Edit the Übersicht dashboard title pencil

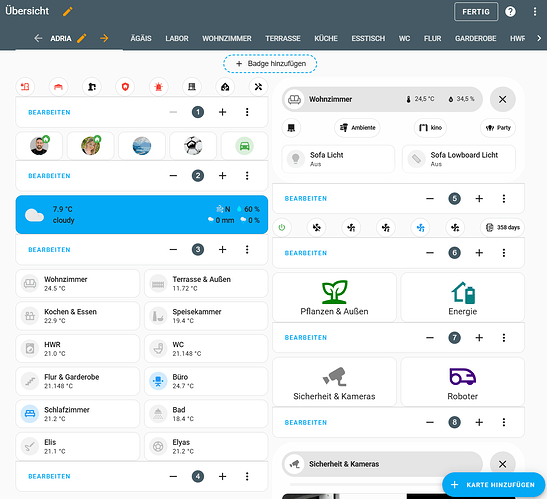point(68,12)
